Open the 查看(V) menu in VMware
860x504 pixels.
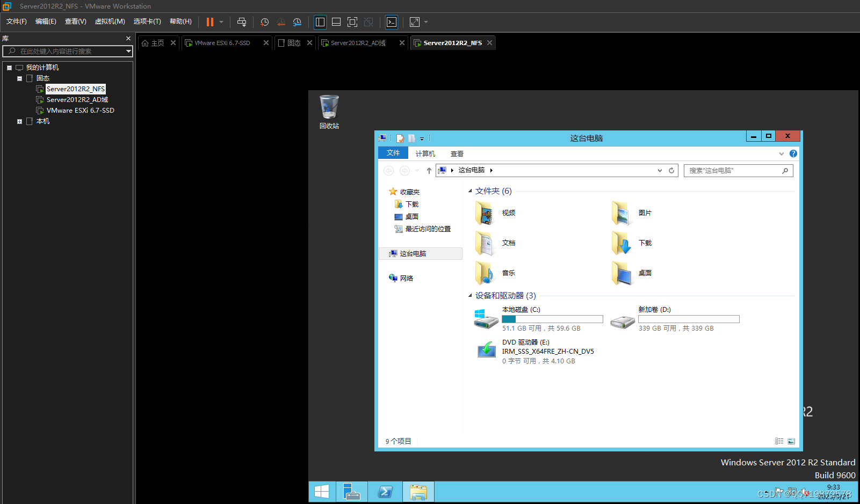tap(76, 21)
